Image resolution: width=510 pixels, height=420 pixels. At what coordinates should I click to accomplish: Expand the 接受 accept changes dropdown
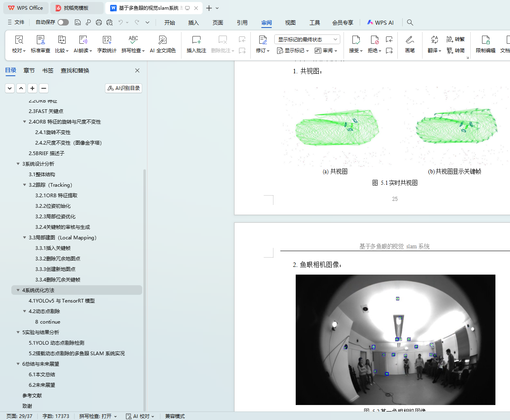click(361, 51)
